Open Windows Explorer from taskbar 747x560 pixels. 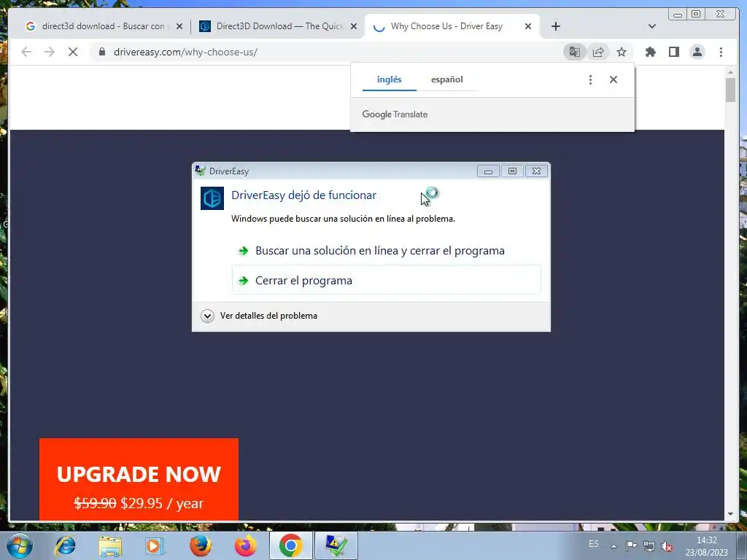110,545
